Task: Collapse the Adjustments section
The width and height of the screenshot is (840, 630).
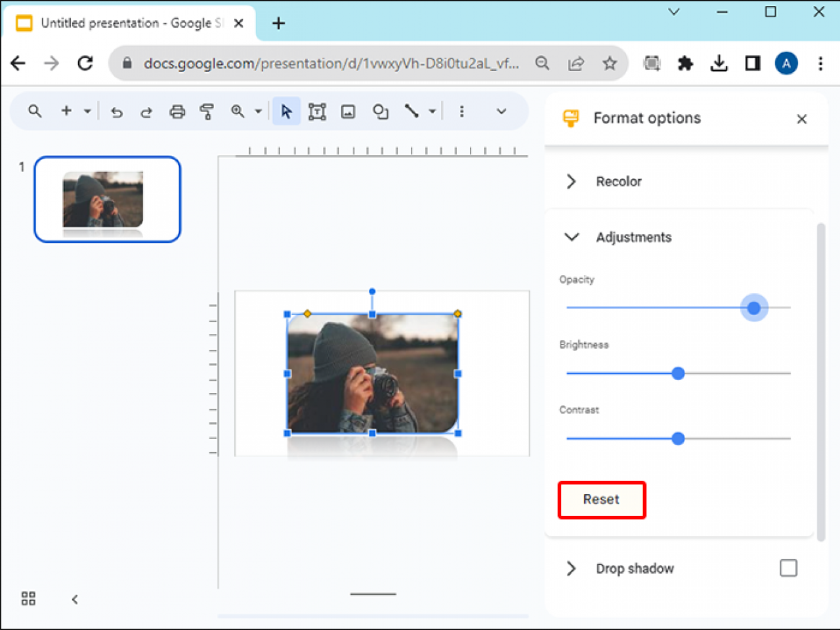Action: 572,237
